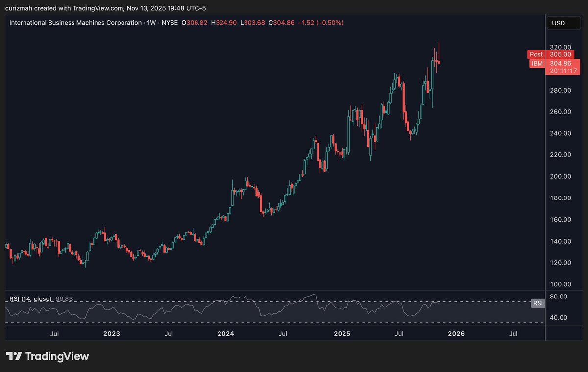Click the 2023 label on time axis

111,334
